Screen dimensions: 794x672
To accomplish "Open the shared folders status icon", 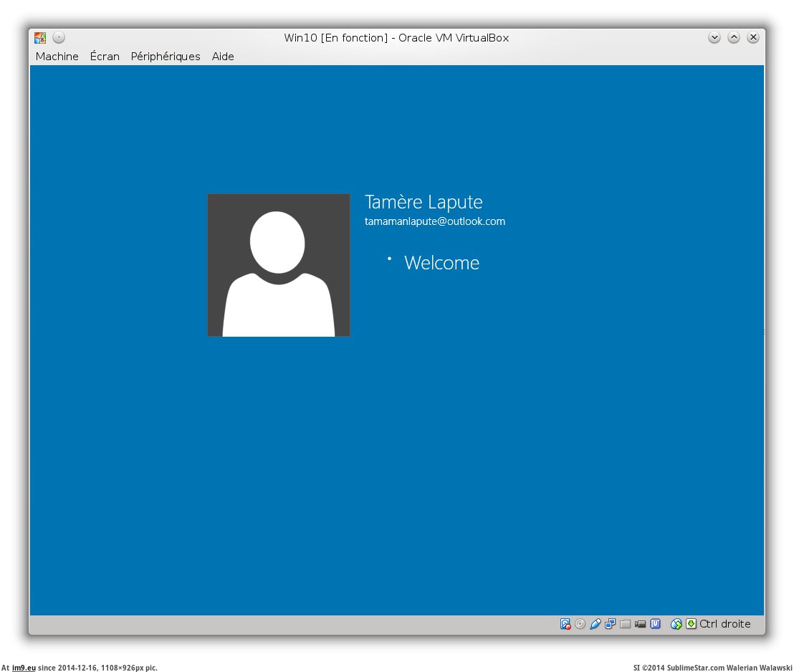I will point(626,624).
